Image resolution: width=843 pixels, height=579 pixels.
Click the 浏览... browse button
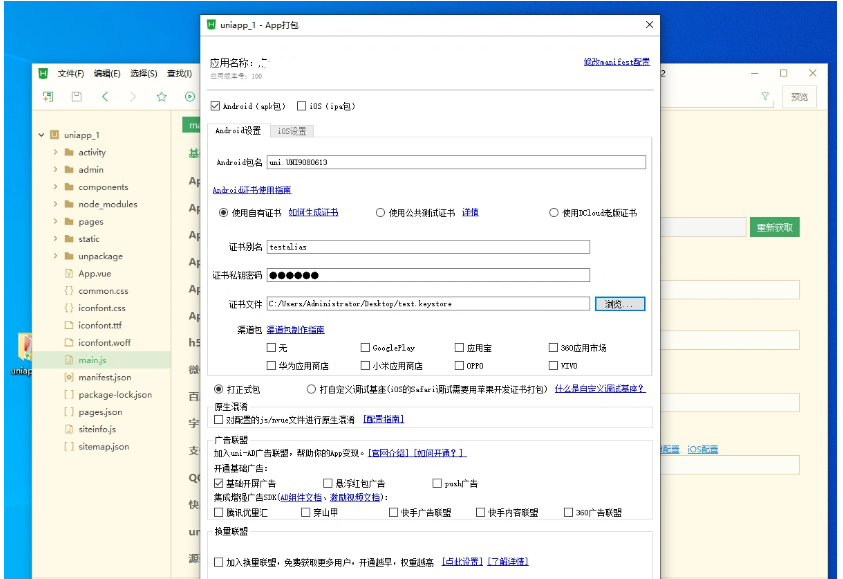tap(620, 303)
